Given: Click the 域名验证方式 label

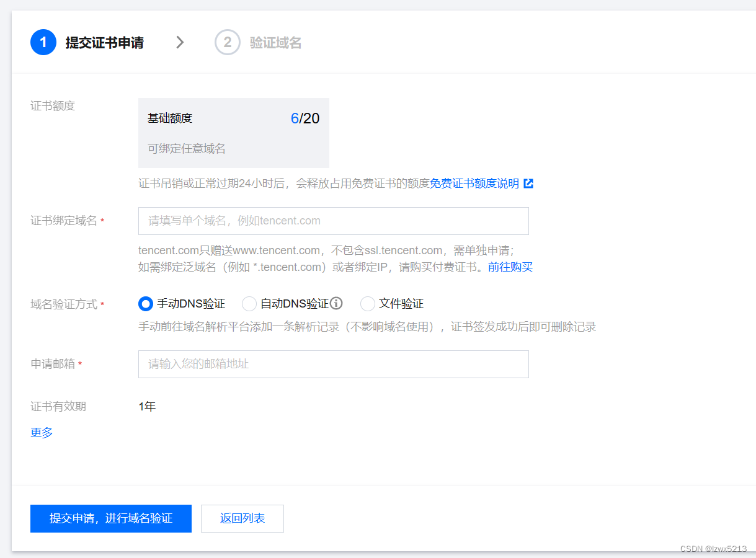Looking at the screenshot, I should (x=64, y=304).
